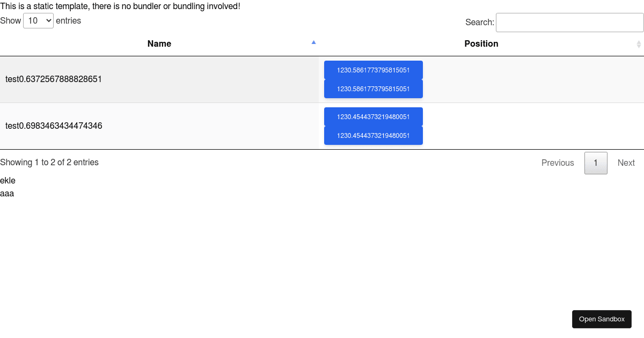
Task: Click inside the Search input box
Action: (x=569, y=22)
